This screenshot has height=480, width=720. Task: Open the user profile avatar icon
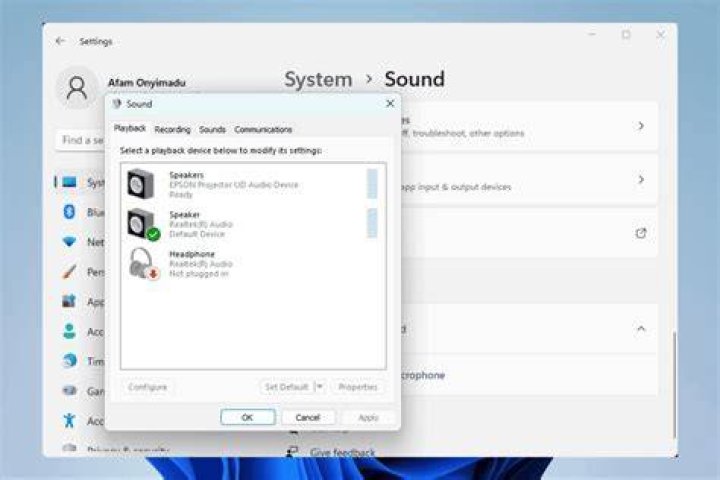tap(77, 87)
